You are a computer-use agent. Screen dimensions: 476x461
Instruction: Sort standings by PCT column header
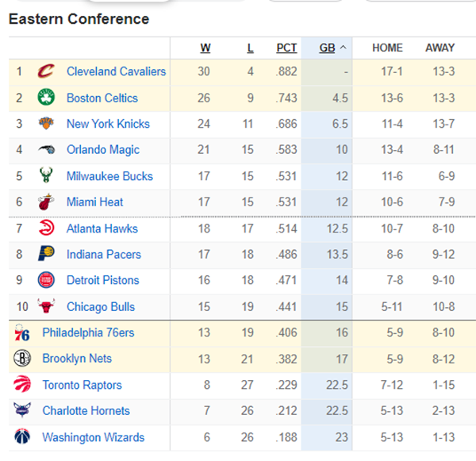pyautogui.click(x=286, y=48)
